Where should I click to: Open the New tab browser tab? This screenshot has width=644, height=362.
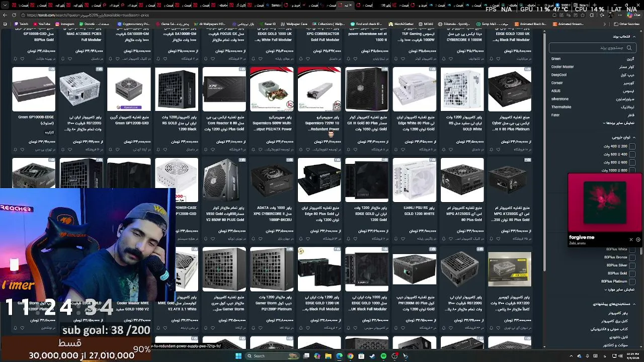coord(582,5)
